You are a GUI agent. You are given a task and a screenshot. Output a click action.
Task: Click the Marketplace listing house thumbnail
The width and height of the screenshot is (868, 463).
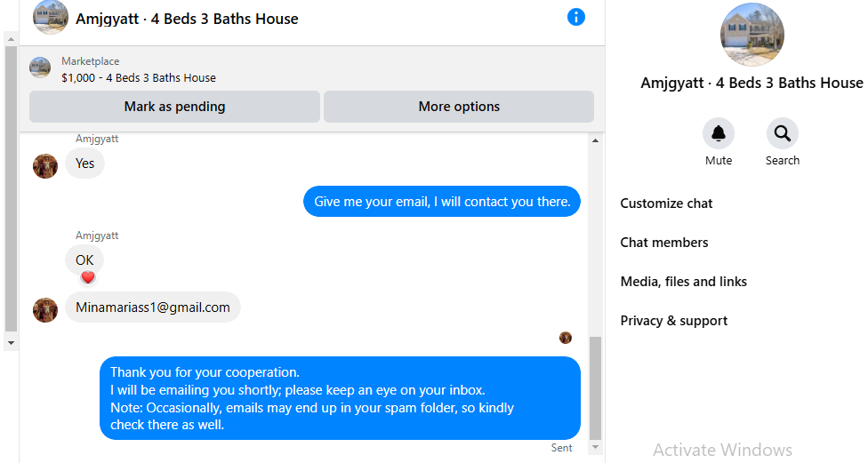click(40, 68)
